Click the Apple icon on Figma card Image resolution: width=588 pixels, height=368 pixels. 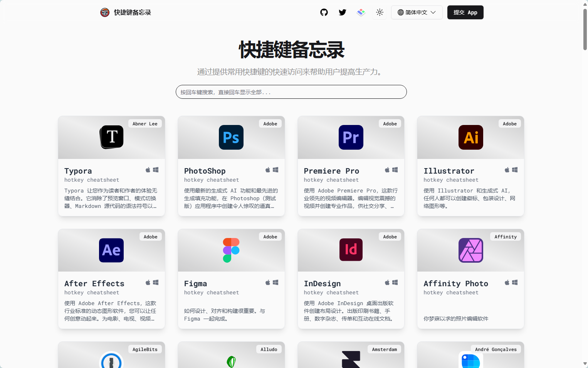(x=268, y=282)
